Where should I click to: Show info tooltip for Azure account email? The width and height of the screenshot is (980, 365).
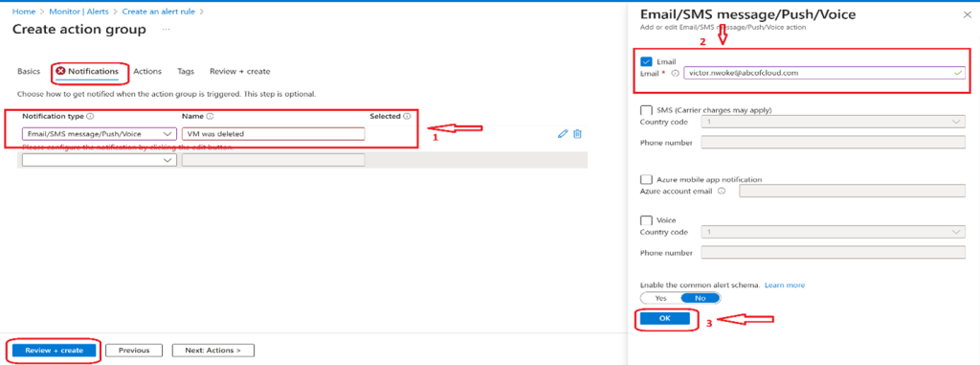coord(722,192)
